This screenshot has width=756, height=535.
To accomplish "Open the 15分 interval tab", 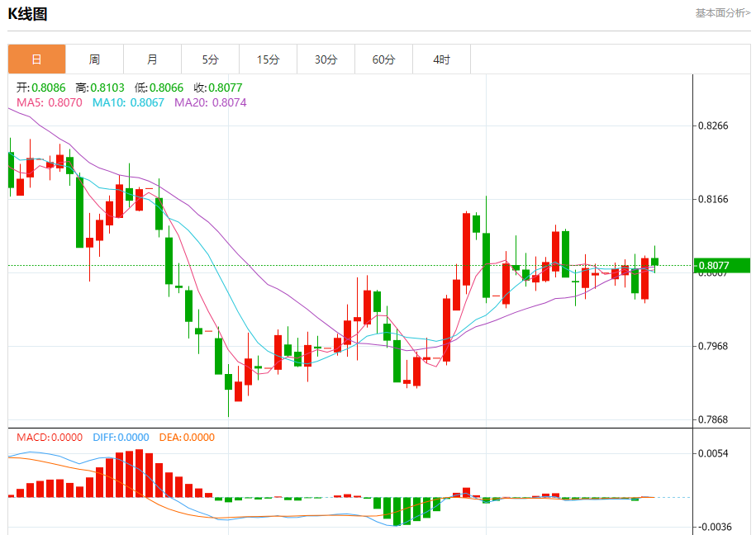I will 268,59.
